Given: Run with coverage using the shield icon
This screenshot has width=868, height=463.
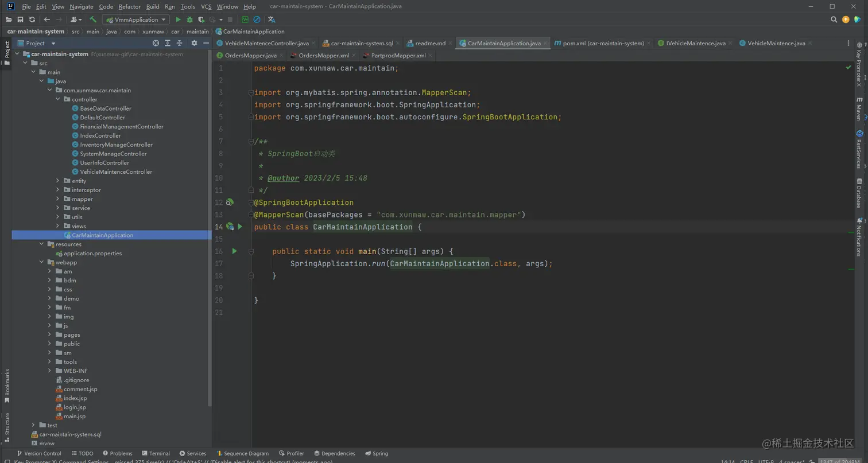Looking at the screenshot, I should 201,20.
